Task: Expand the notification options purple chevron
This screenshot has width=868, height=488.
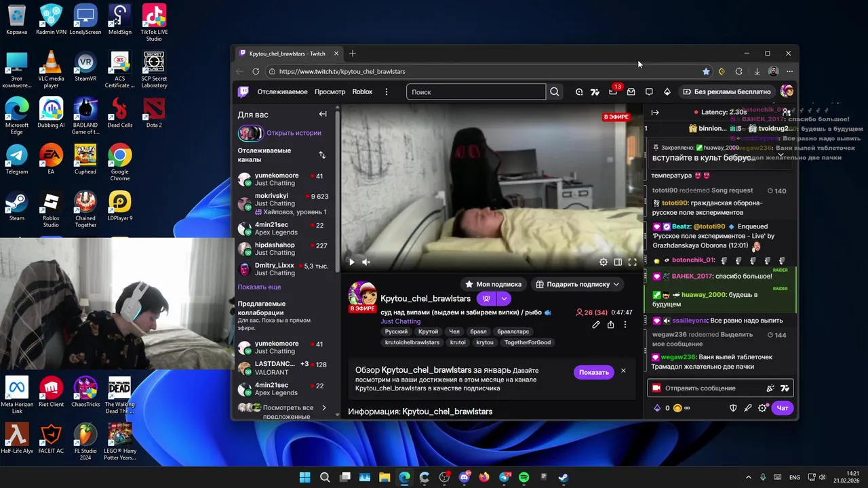Action: tap(504, 298)
